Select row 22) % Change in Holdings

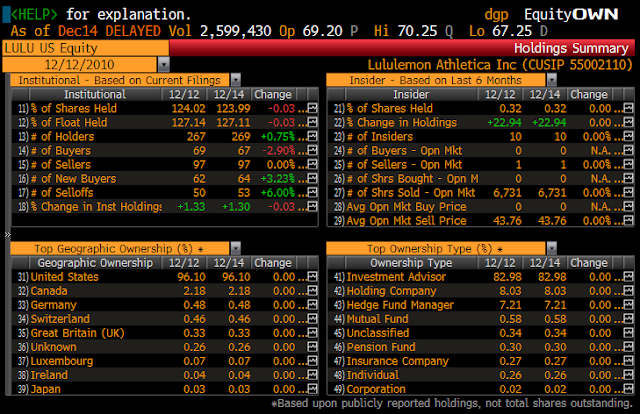pos(480,122)
